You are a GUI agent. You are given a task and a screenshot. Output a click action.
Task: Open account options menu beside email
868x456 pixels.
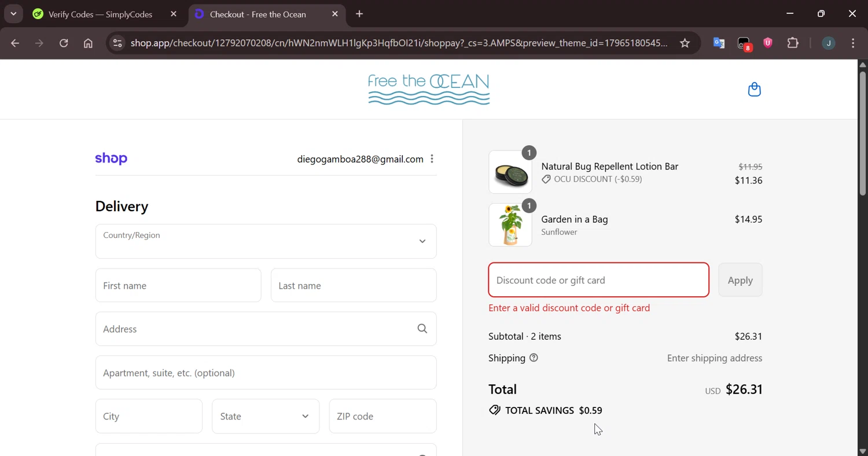[x=432, y=159]
